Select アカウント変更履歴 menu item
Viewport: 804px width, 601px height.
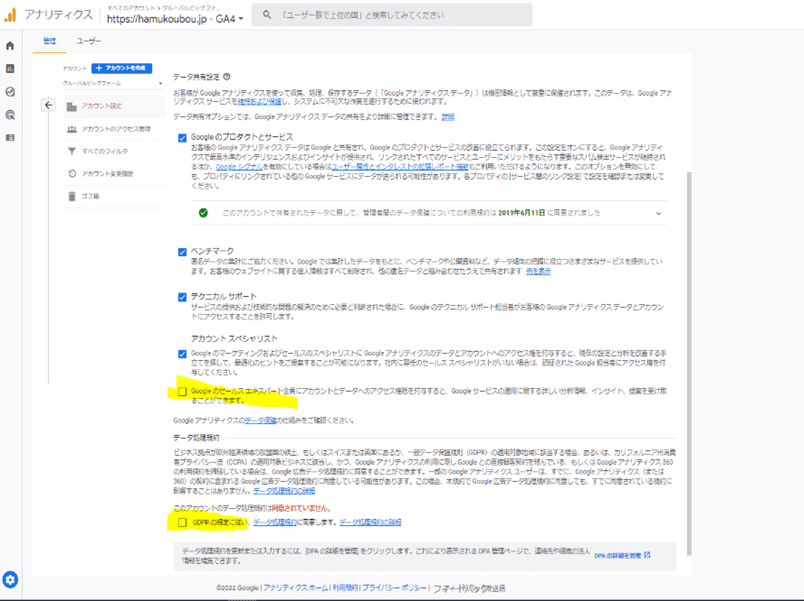(x=114, y=174)
